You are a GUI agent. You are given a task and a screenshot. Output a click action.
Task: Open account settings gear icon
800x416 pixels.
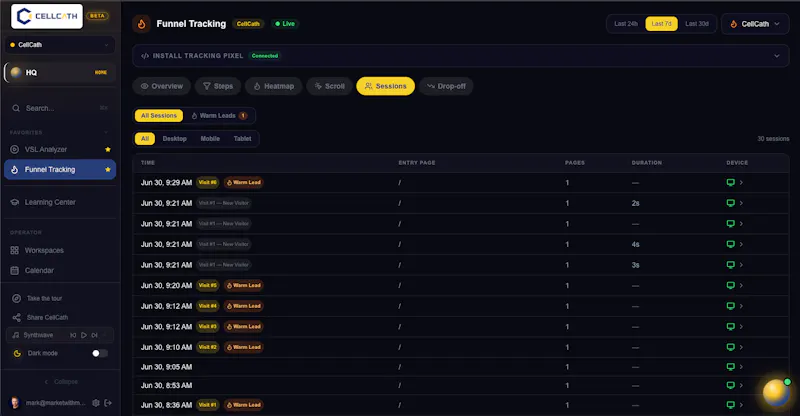95,403
